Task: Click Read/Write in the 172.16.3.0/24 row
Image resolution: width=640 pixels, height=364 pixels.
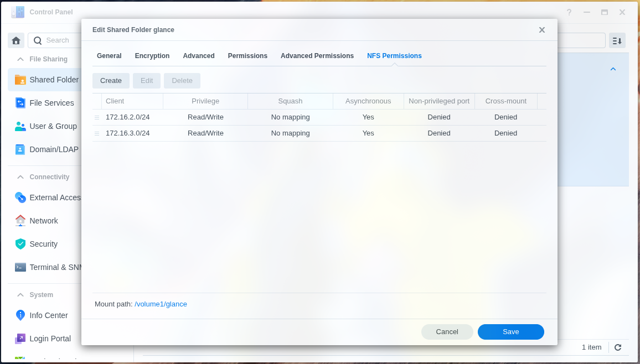Action: 205,133
